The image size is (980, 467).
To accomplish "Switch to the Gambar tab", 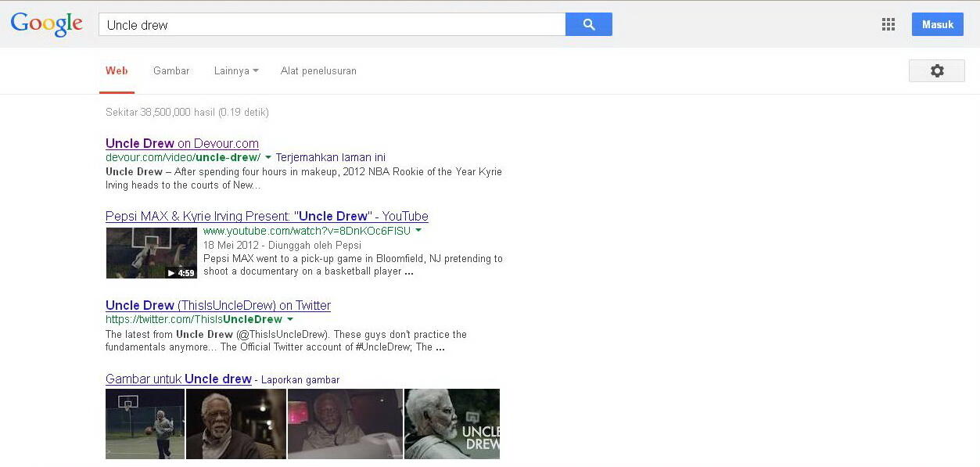I will (x=171, y=70).
